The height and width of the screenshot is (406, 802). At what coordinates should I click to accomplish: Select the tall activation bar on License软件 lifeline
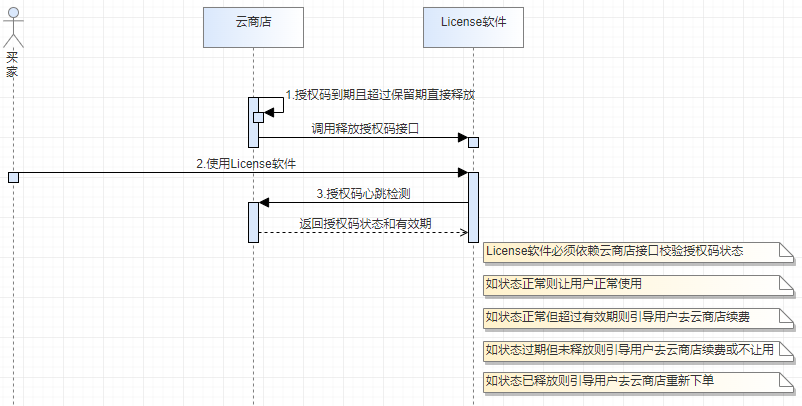click(x=473, y=210)
